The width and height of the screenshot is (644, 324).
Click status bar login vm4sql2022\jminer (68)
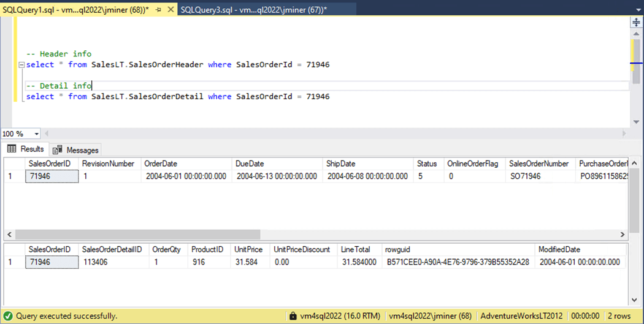[430, 316]
